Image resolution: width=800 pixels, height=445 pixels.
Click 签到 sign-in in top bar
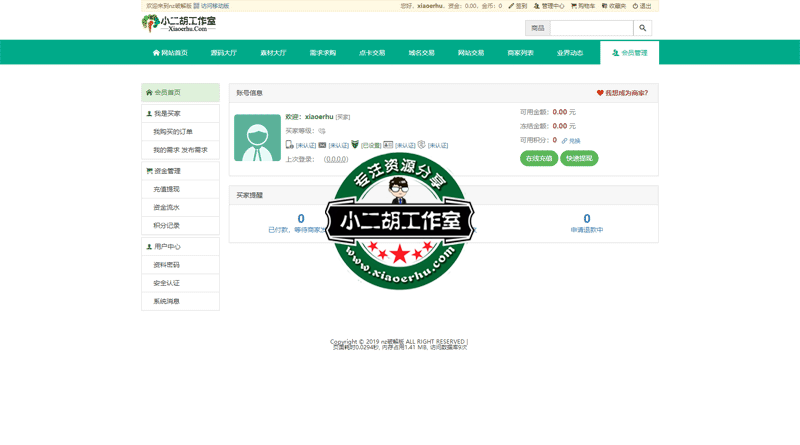coord(517,6)
